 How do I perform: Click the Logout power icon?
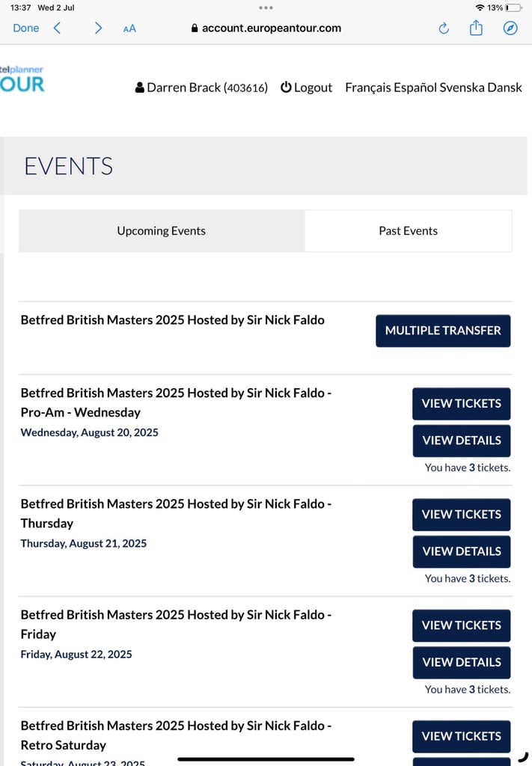click(x=286, y=87)
